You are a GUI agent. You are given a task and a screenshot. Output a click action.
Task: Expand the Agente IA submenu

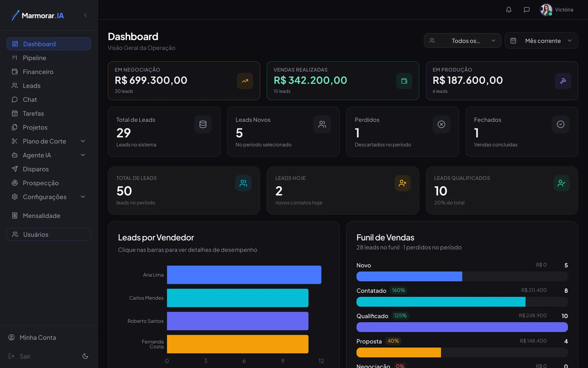tap(83, 155)
